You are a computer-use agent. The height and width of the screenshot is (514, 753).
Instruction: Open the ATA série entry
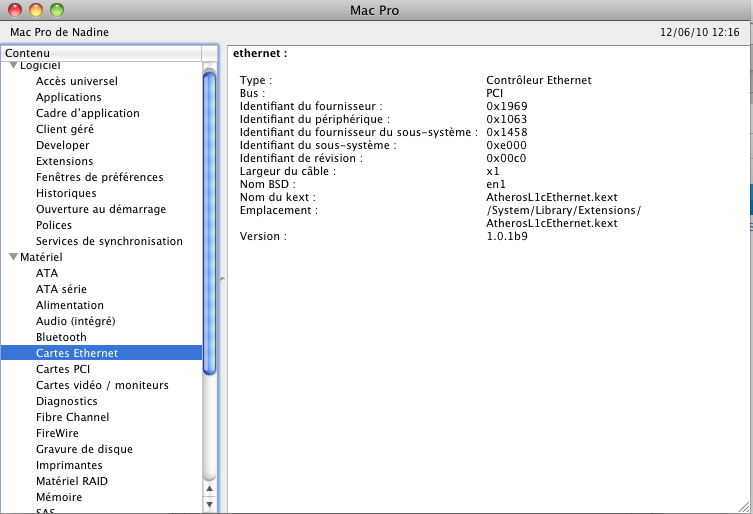(x=61, y=289)
